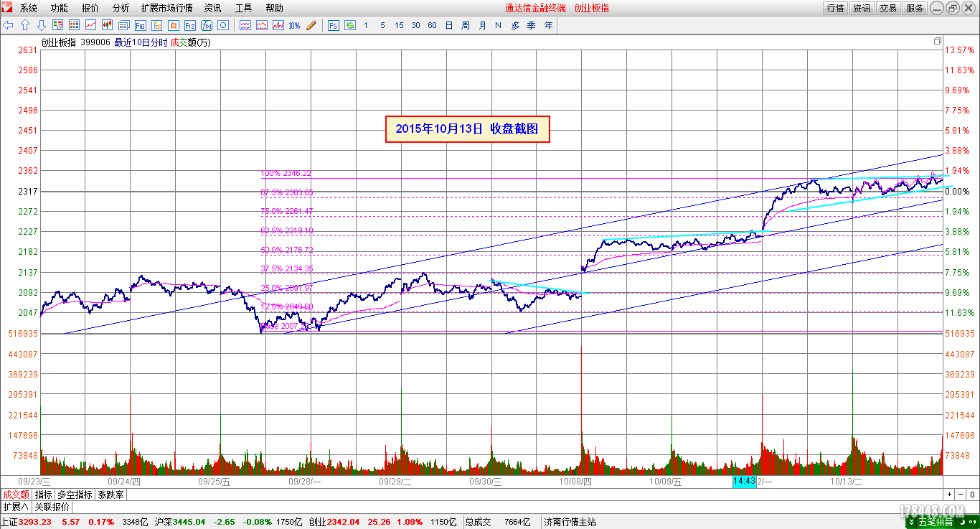Click the 创业 index value 2342.04
The width and height of the screenshot is (980, 529).
[344, 522]
